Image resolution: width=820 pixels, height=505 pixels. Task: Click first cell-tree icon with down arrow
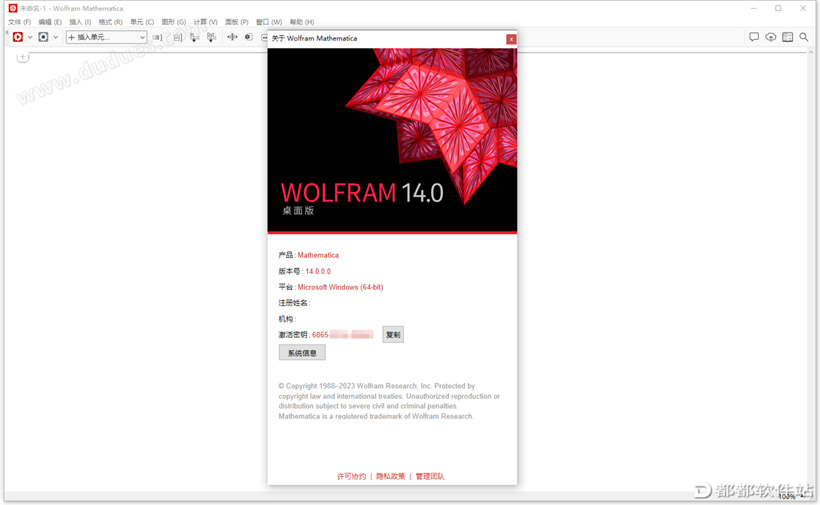click(195, 37)
